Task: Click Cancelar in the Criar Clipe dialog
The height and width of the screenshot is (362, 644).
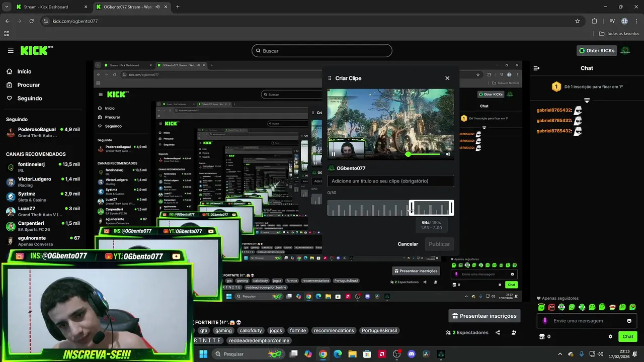Action: [408, 244]
